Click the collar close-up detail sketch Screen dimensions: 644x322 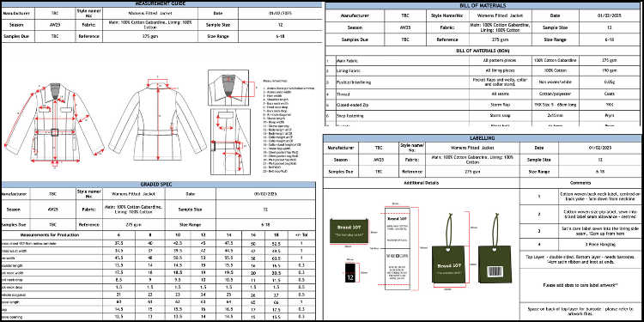click(x=228, y=88)
